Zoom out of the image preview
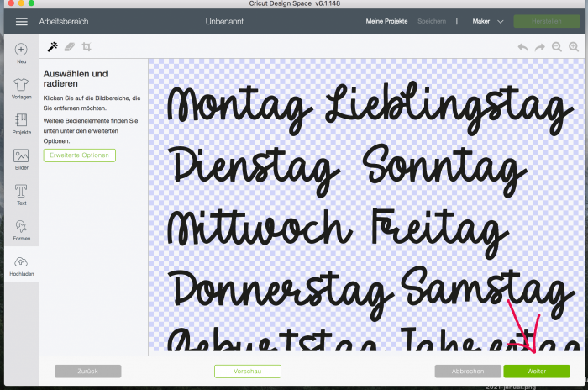This screenshot has width=588, height=390. click(557, 48)
